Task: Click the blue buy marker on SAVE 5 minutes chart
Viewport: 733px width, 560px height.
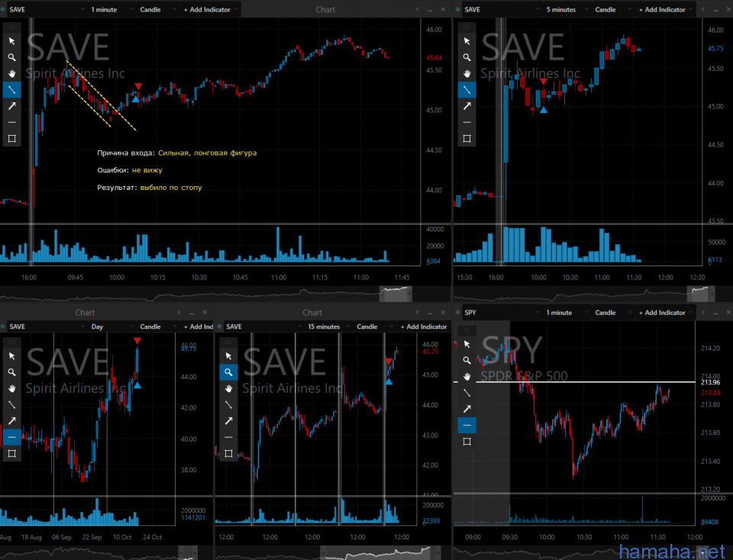Action: (543, 110)
